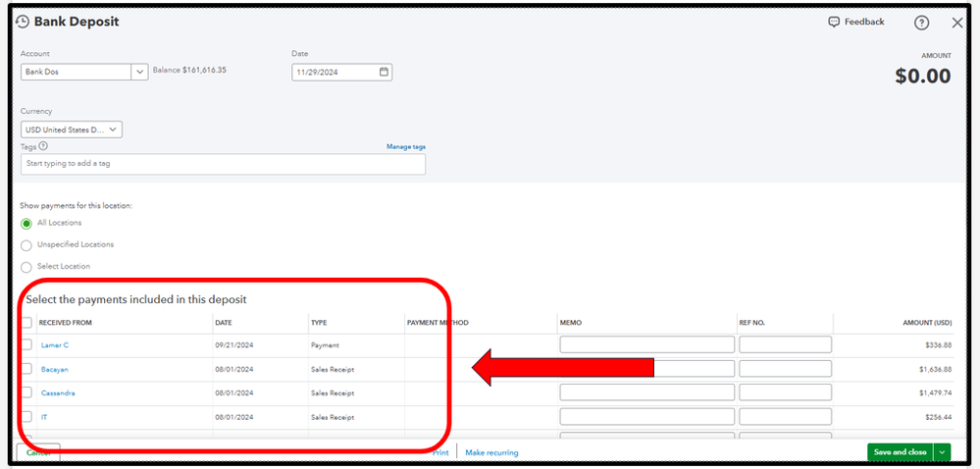Click the Balance $161,616.35 text
The width and height of the screenshot is (980, 469).
189,70
